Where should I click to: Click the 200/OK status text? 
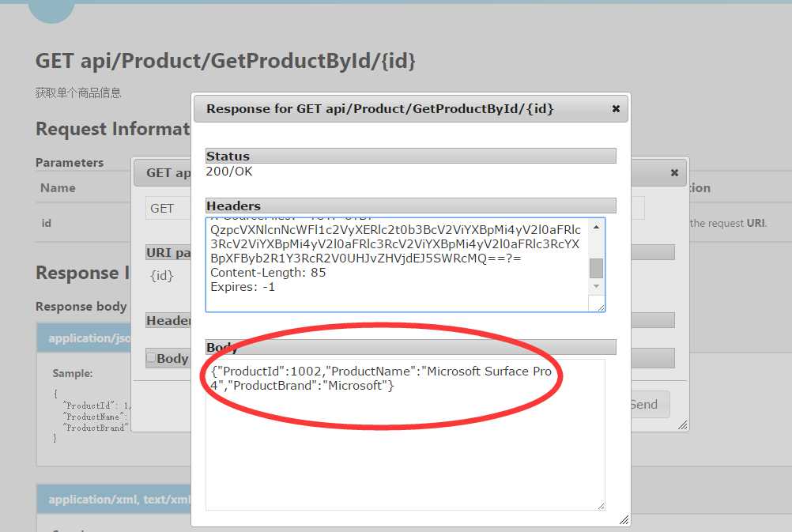(228, 172)
